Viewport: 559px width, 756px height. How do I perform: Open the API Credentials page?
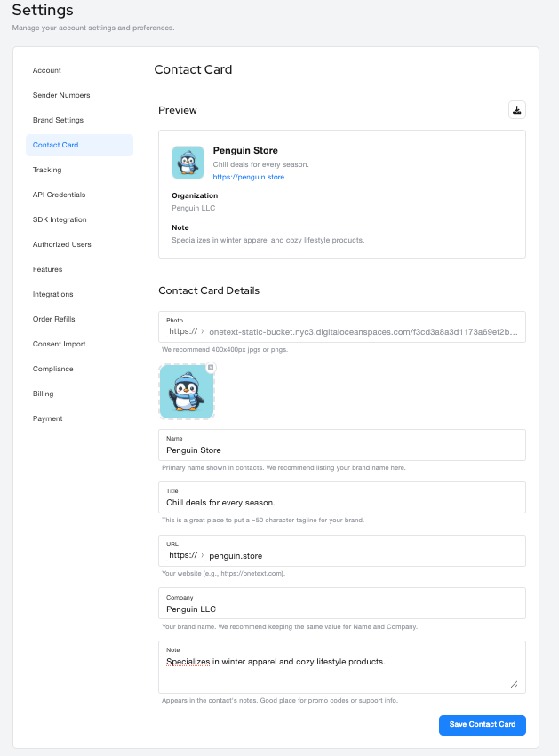59,195
